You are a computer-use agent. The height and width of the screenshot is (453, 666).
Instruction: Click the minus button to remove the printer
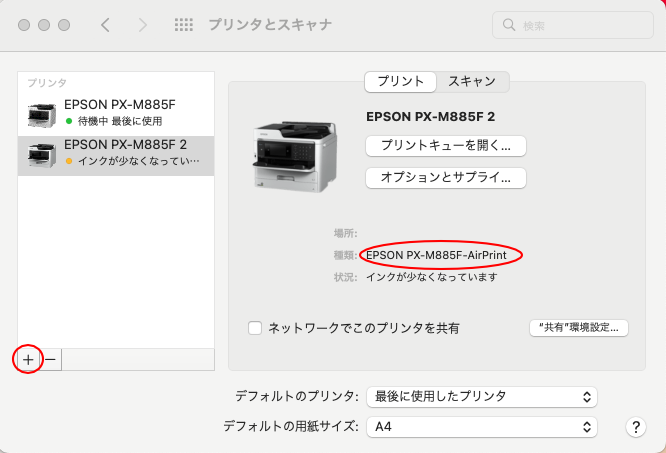51,360
